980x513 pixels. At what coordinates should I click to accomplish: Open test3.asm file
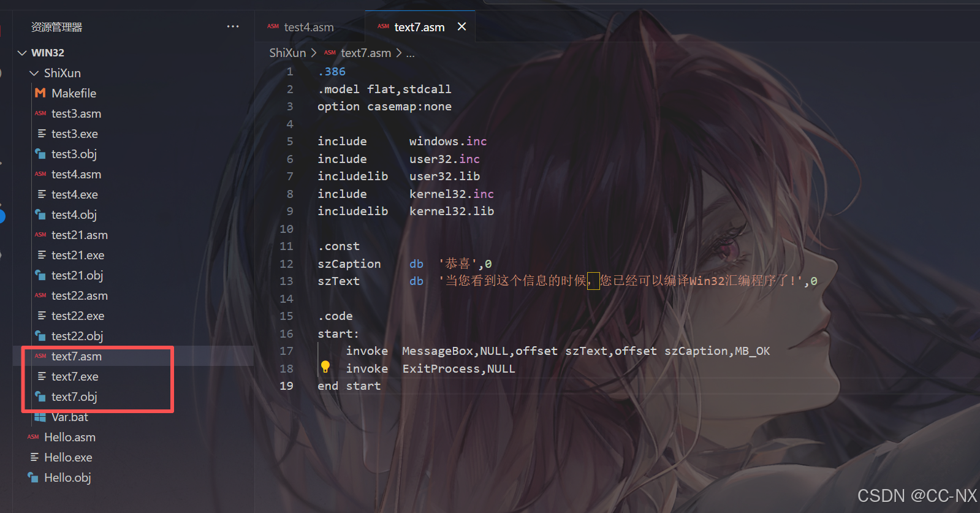click(x=76, y=113)
